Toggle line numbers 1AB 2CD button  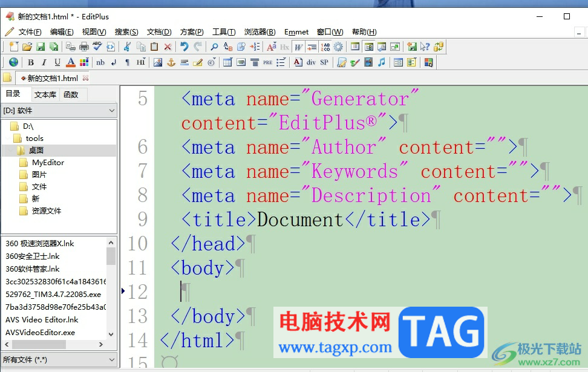(325, 47)
